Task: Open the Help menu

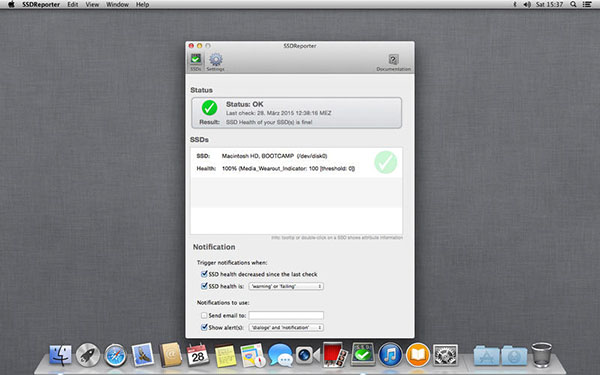Action: click(x=142, y=5)
